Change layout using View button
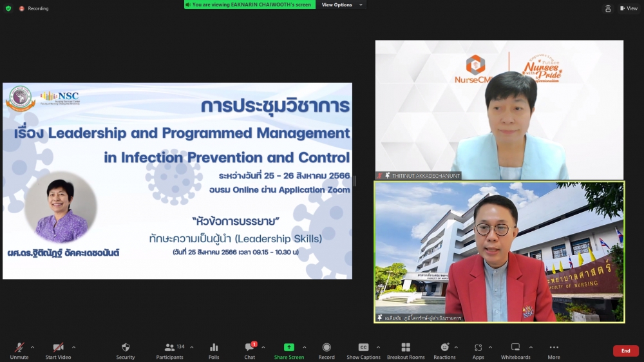The image size is (644, 362). (x=628, y=8)
